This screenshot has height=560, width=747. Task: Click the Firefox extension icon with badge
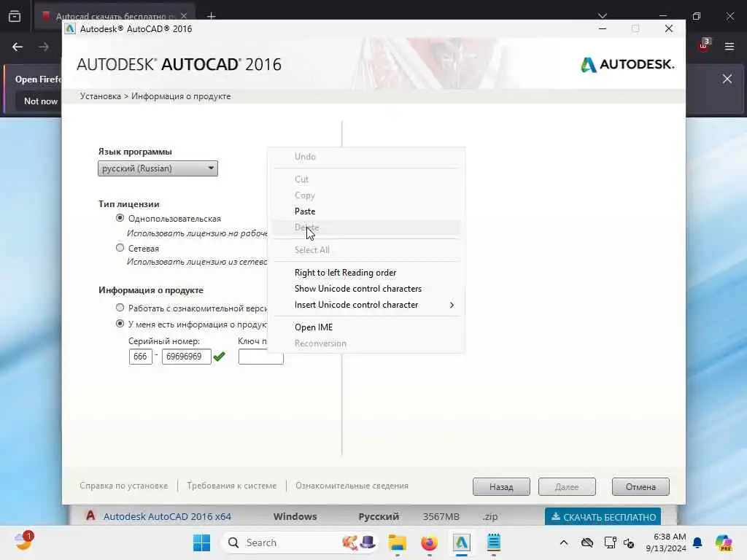coord(704,45)
